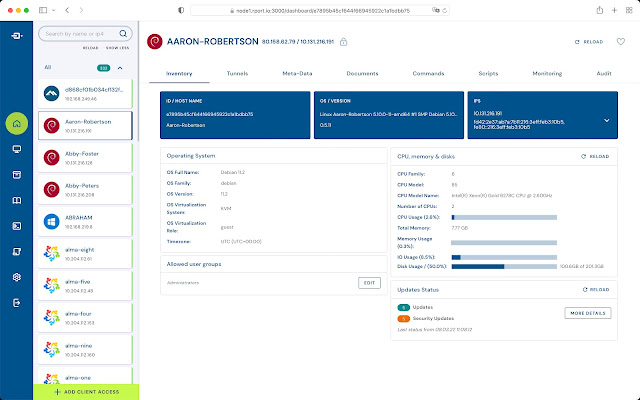Screen dimensions: 640x400
Task: Toggle SHOW LESS in client list
Action: [x=117, y=48]
